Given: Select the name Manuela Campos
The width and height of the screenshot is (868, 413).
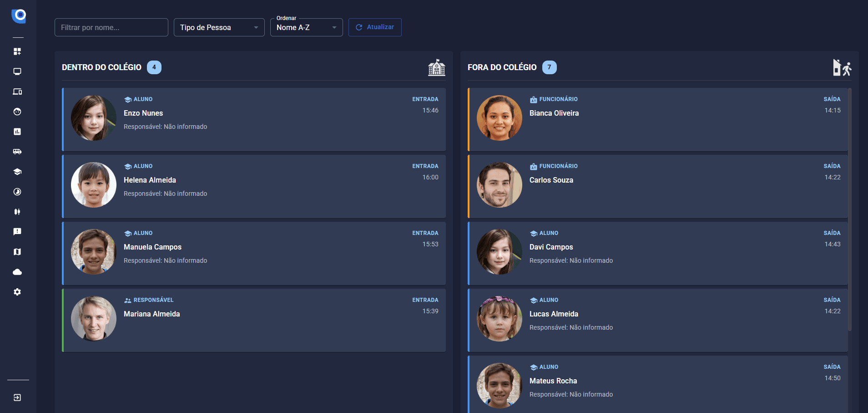Looking at the screenshot, I should coord(152,247).
